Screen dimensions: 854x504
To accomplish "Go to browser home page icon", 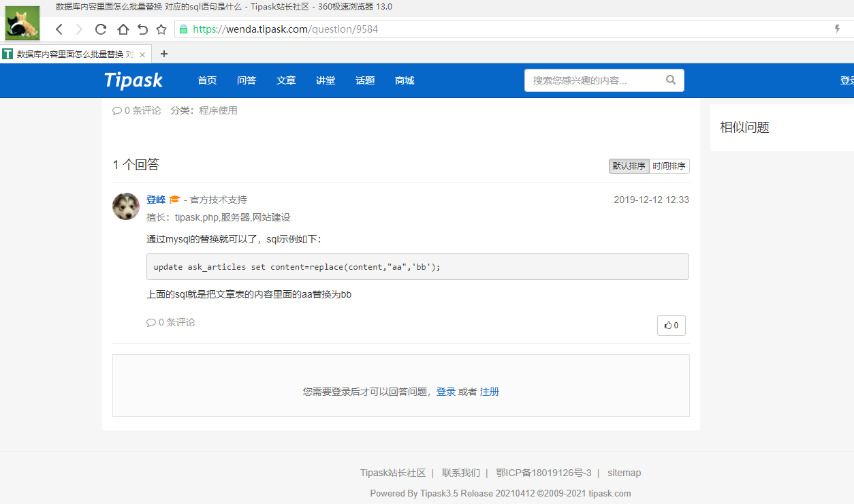I will click(123, 29).
